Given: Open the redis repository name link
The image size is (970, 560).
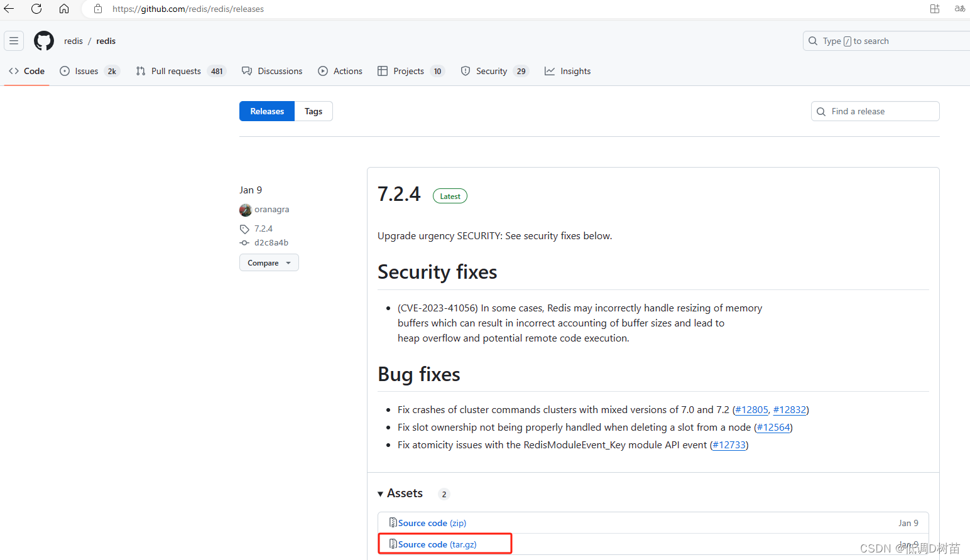Looking at the screenshot, I should click(x=106, y=41).
